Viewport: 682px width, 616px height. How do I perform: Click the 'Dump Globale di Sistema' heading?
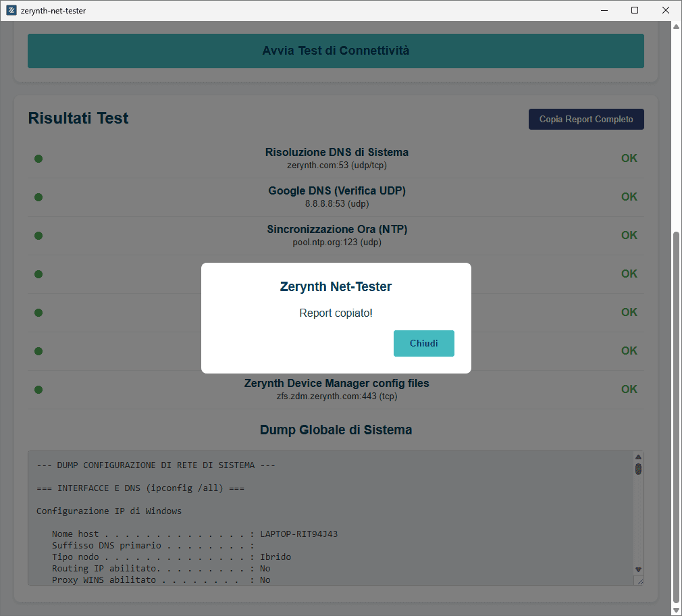coord(336,430)
